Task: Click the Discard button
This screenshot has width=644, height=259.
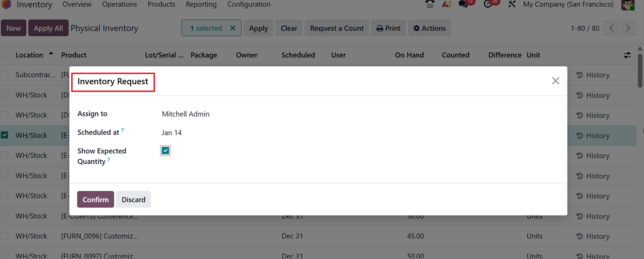Action: click(x=133, y=199)
